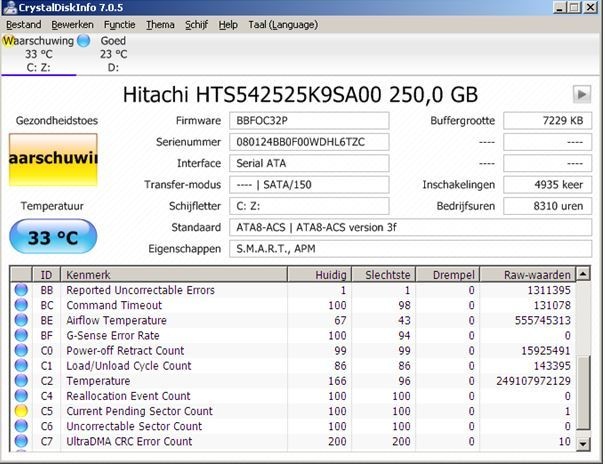This screenshot has width=605, height=468.
Task: Select the UltraDMA CRC Error Count row
Action: (293, 441)
